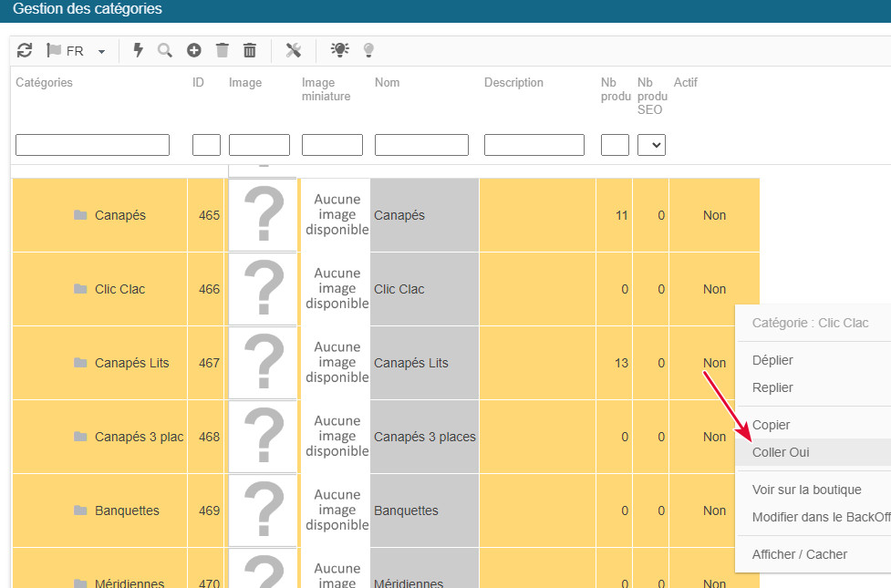Click the dimmed light bulb icon
The height and width of the screenshot is (588, 891).
(x=368, y=51)
